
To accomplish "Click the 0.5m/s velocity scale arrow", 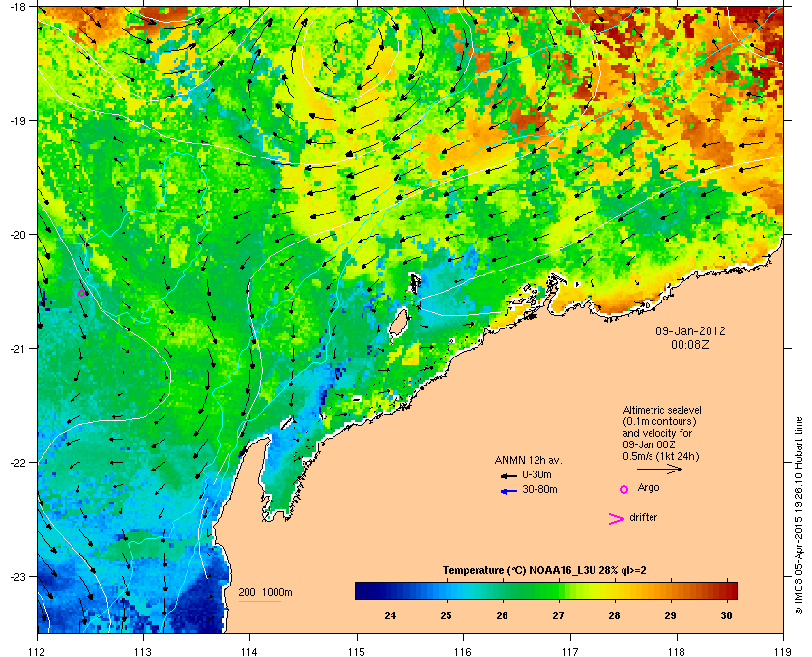I will pyautogui.click(x=659, y=470).
